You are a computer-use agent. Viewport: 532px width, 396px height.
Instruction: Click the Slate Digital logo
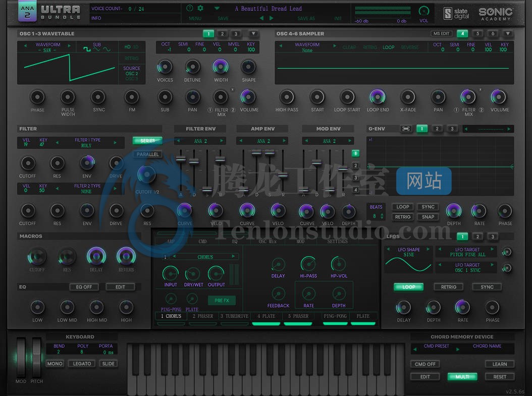[x=456, y=14]
